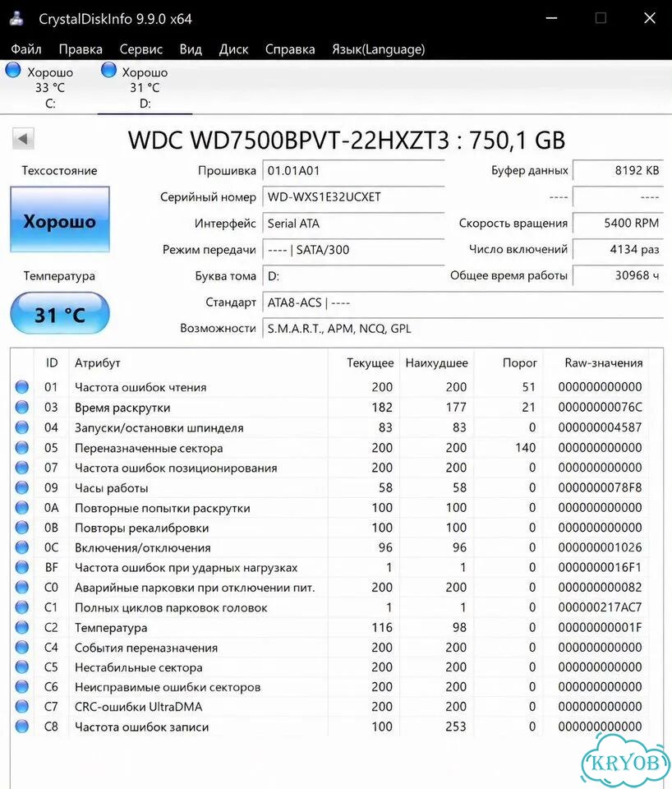Click status circle for События переназначения

click(x=21, y=647)
